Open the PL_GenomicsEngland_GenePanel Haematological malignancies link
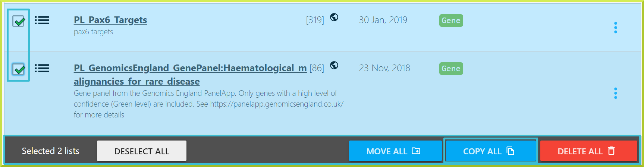 pyautogui.click(x=190, y=75)
